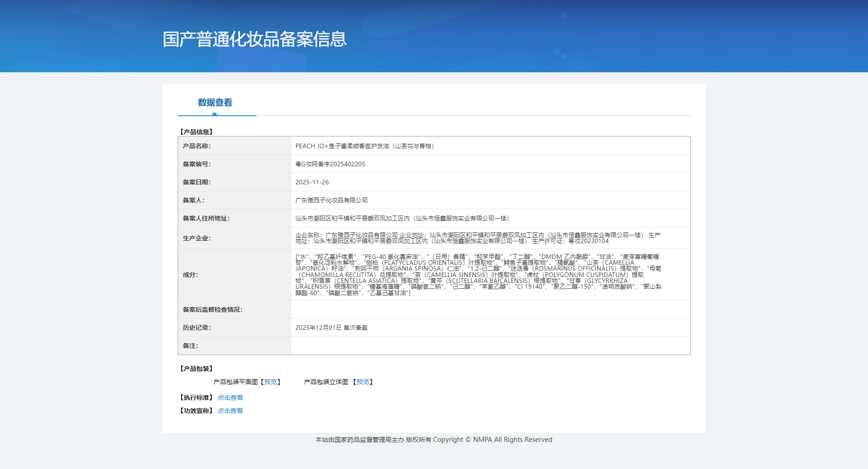Click 点击查看 next to 执行标准
The height and width of the screenshot is (469, 868).
[x=230, y=398]
